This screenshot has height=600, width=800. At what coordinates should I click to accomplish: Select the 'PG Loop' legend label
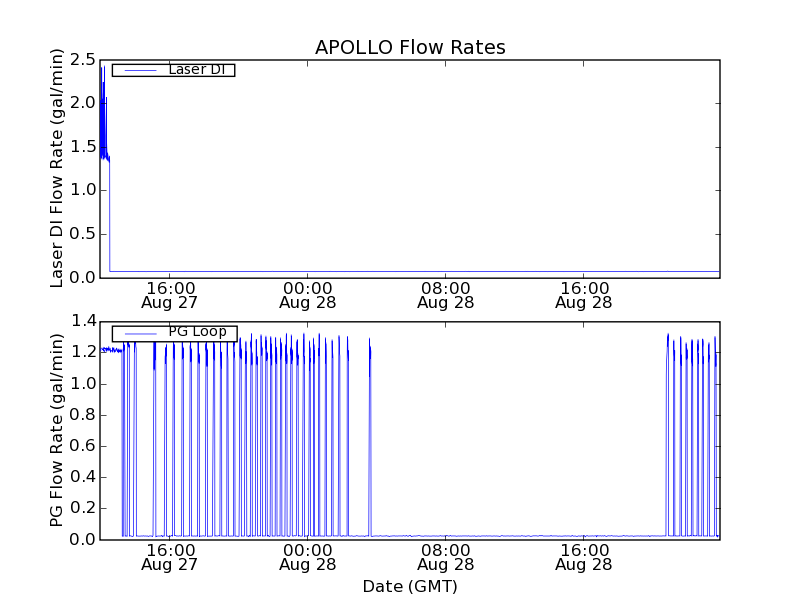tap(197, 332)
